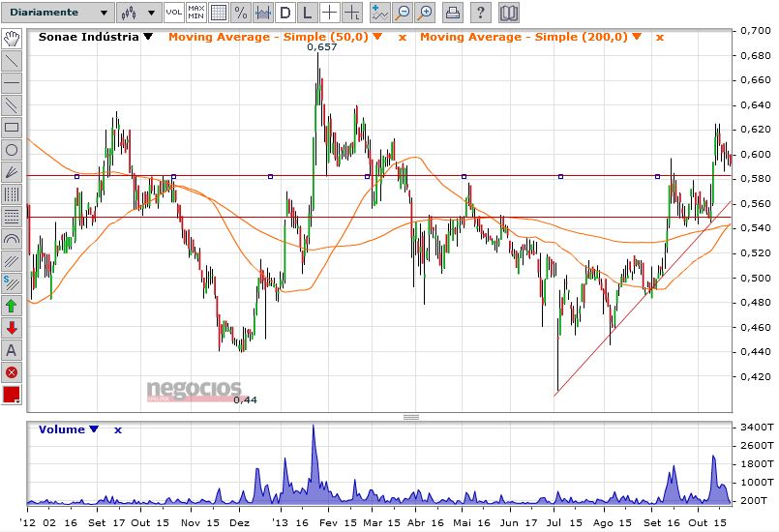Screen dimensions: 779x532
Task: Click the add indicator icon
Action: click(x=380, y=13)
